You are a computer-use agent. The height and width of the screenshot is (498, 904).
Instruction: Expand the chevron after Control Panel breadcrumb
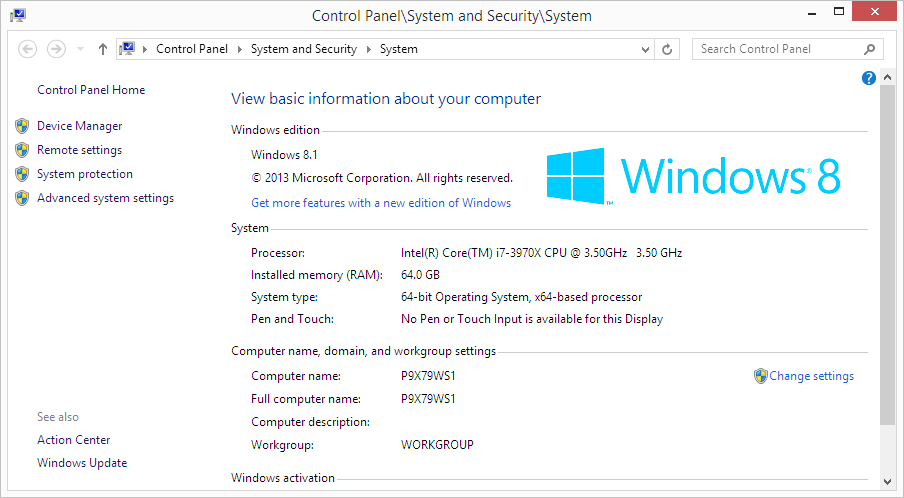[240, 49]
